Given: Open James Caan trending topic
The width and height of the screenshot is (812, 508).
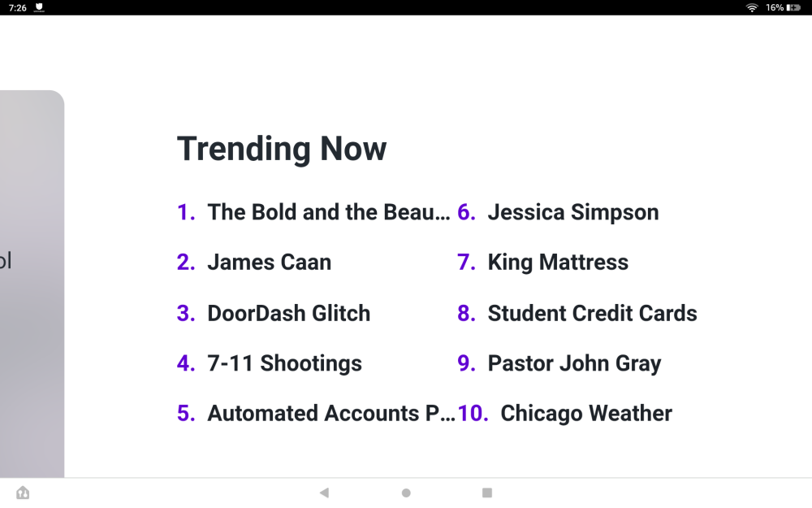Looking at the screenshot, I should [269, 263].
